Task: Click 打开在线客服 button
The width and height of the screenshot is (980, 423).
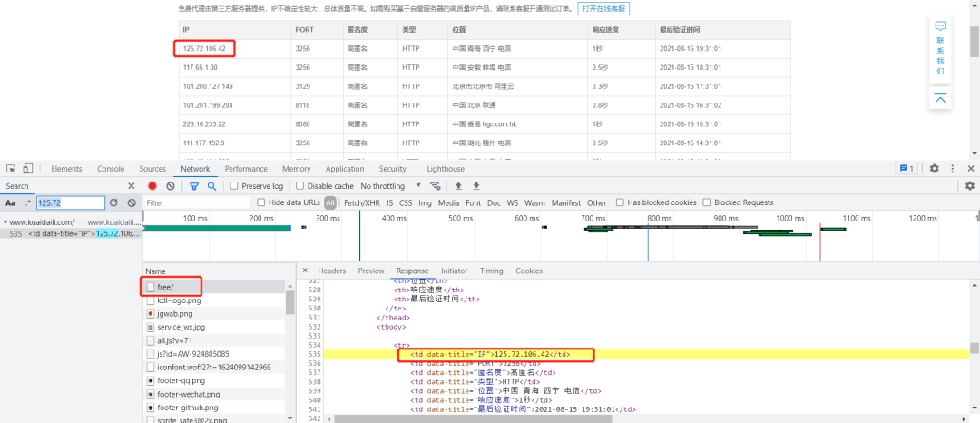Action: point(603,9)
